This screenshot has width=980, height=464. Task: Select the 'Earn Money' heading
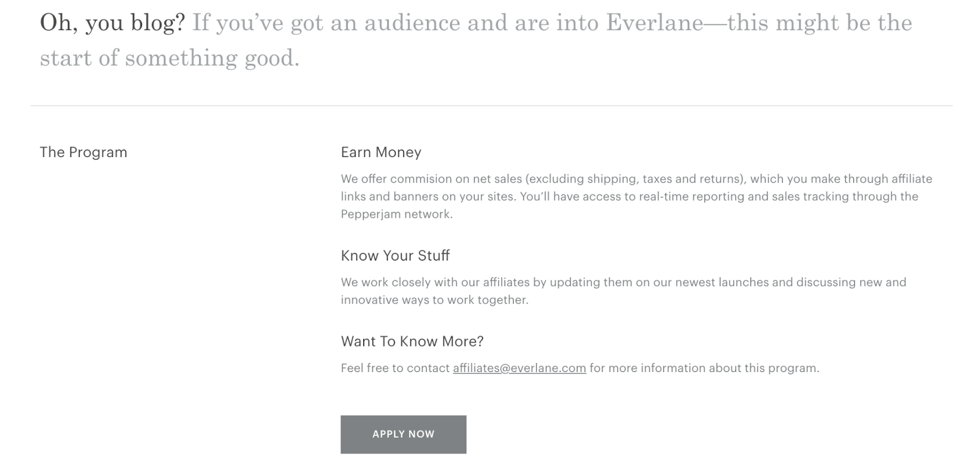pyautogui.click(x=381, y=152)
